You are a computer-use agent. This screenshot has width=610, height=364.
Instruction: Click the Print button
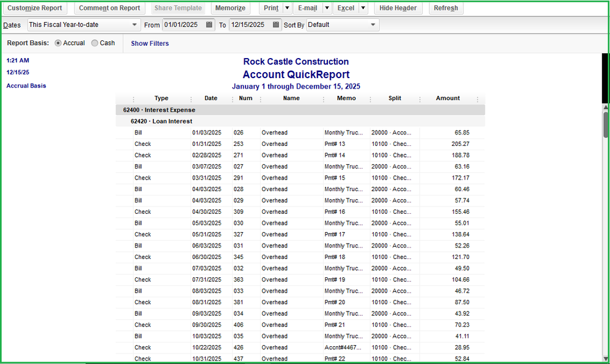(271, 8)
